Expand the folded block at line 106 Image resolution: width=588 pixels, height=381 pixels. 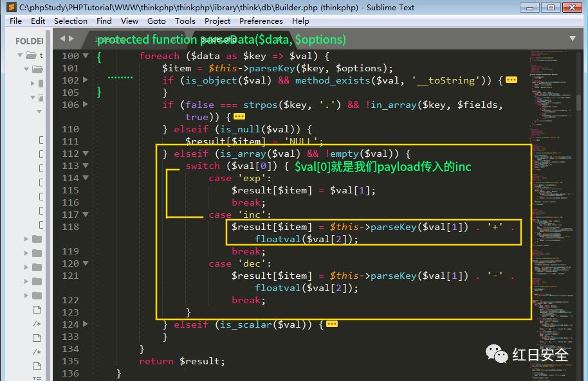pyautogui.click(x=86, y=104)
